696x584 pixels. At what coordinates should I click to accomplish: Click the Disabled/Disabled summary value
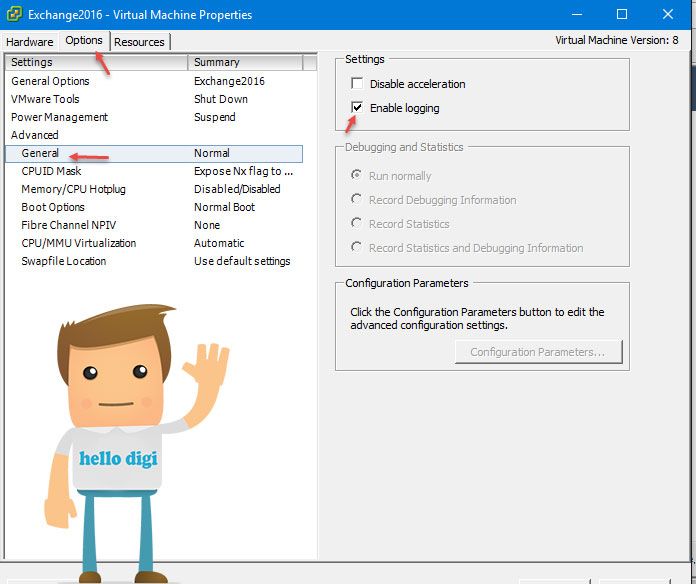pos(237,189)
